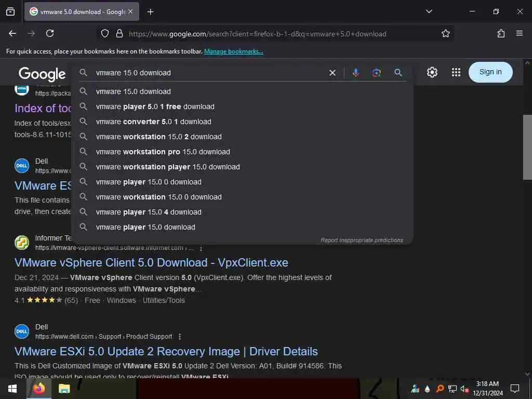Select suggestion vmware player 15.0 4 download
Viewport: 532px width, 399px height.
pos(242,212)
